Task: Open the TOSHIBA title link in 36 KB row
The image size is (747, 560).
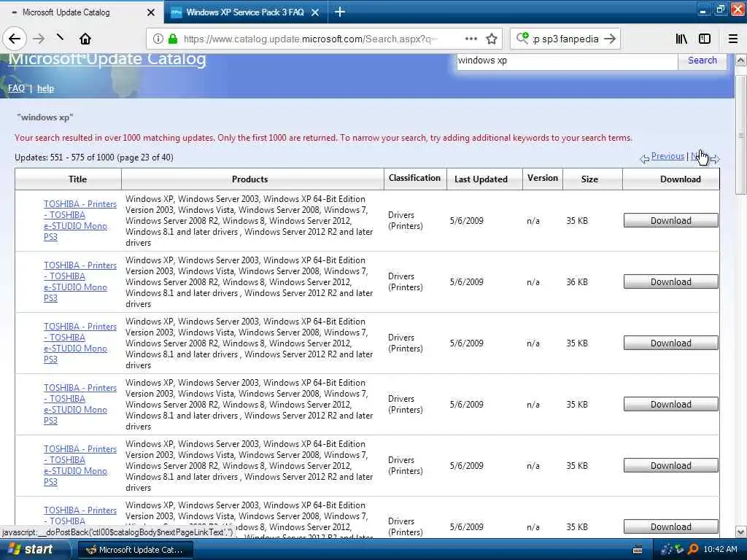Action: [80, 282]
